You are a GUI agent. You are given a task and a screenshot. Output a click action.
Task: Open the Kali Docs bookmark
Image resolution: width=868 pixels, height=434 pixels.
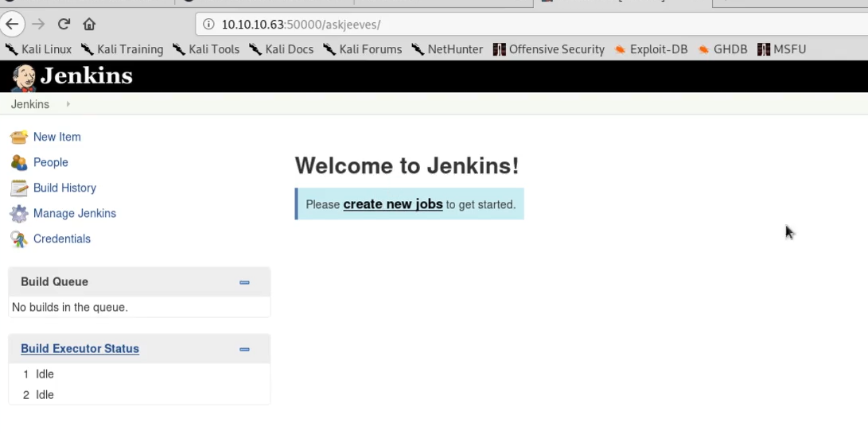(x=281, y=49)
